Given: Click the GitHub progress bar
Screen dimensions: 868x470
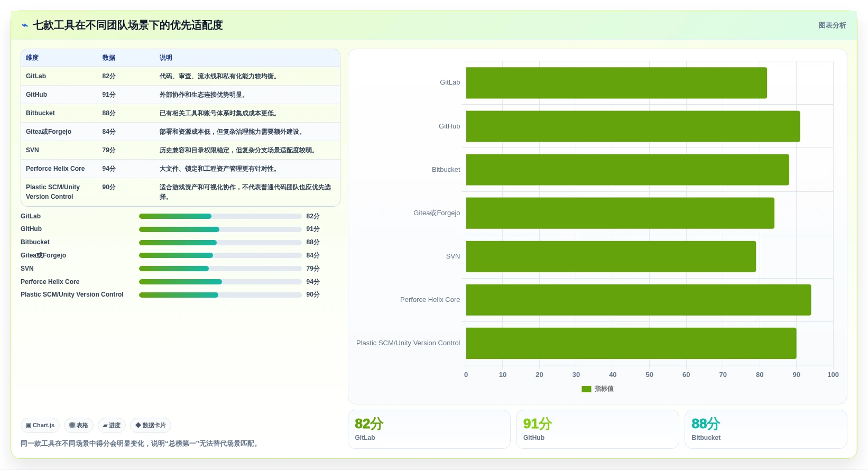Looking at the screenshot, I should click(220, 229).
